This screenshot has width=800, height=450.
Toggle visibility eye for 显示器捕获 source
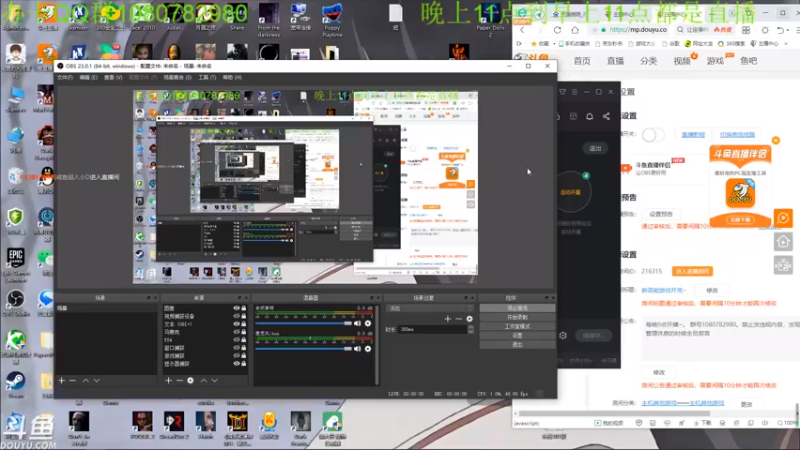[236, 364]
